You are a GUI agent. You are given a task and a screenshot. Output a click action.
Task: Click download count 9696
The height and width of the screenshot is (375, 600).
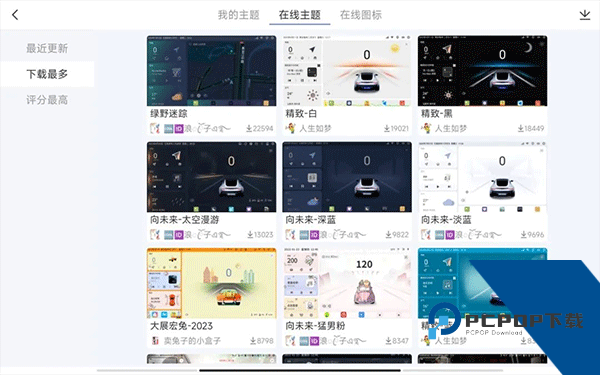point(532,235)
